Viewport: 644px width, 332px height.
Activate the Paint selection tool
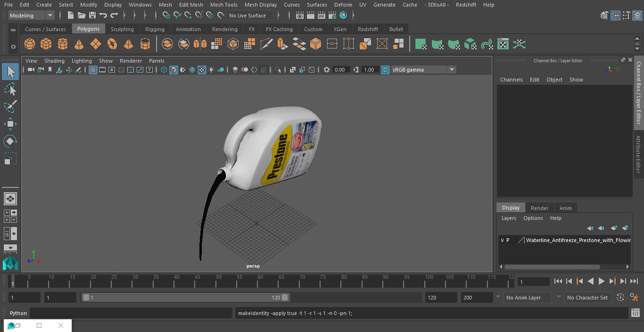[10, 106]
